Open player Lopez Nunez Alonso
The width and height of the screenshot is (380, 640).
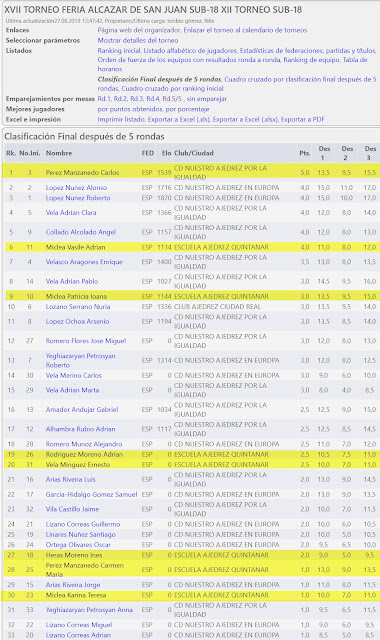pyautogui.click(x=76, y=188)
